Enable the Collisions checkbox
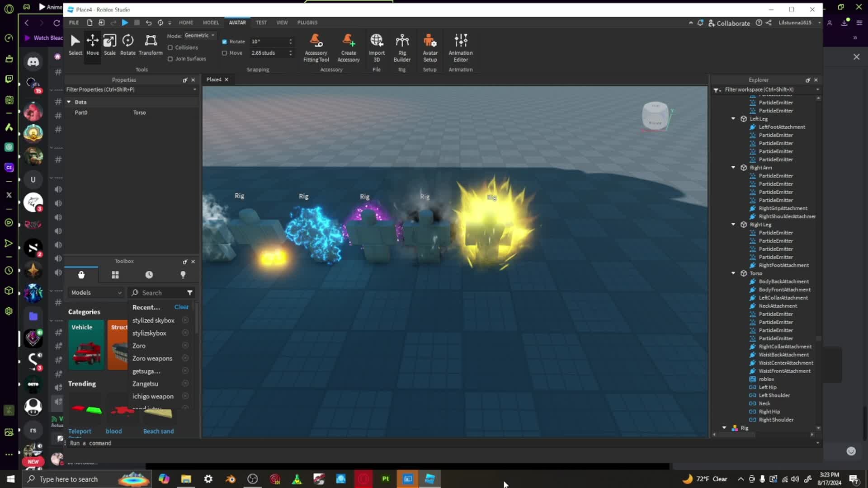868x488 pixels. (170, 47)
